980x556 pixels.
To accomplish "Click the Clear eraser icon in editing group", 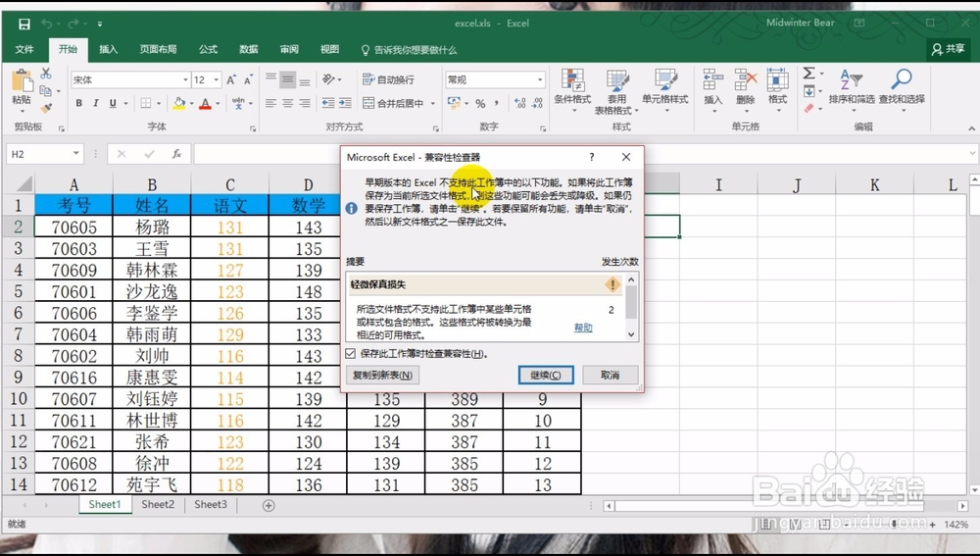I will [808, 108].
